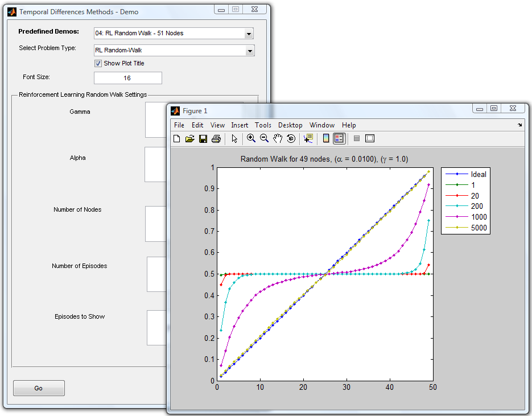Uncheck the Show Plot Title checkbox

tap(98, 63)
